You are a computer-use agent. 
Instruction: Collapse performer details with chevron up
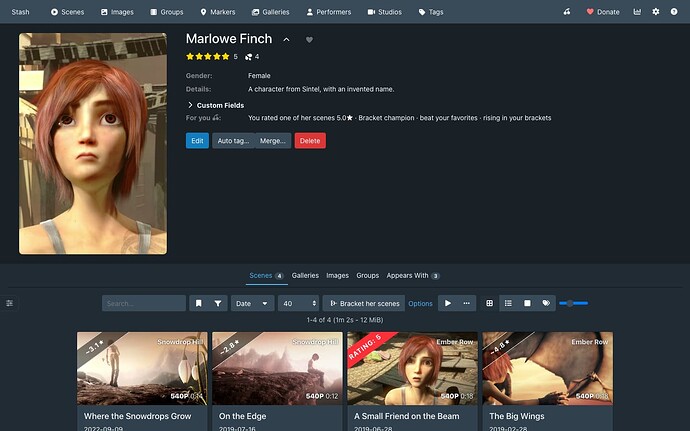(286, 40)
